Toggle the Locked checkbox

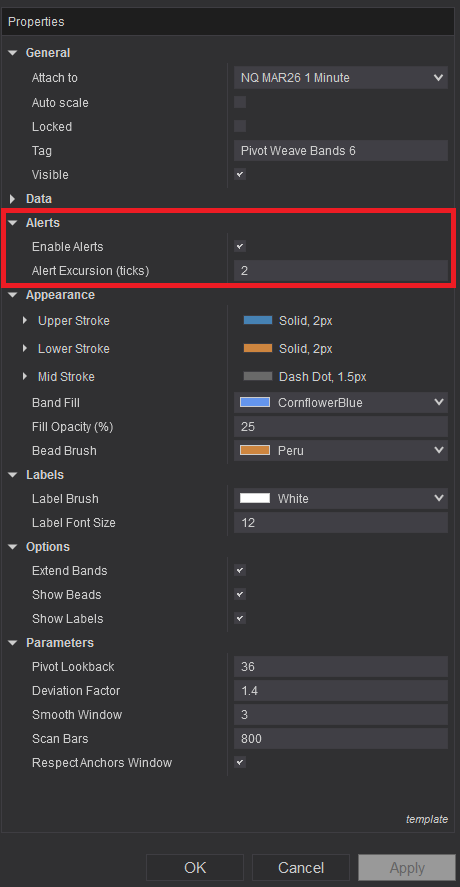[x=240, y=126]
